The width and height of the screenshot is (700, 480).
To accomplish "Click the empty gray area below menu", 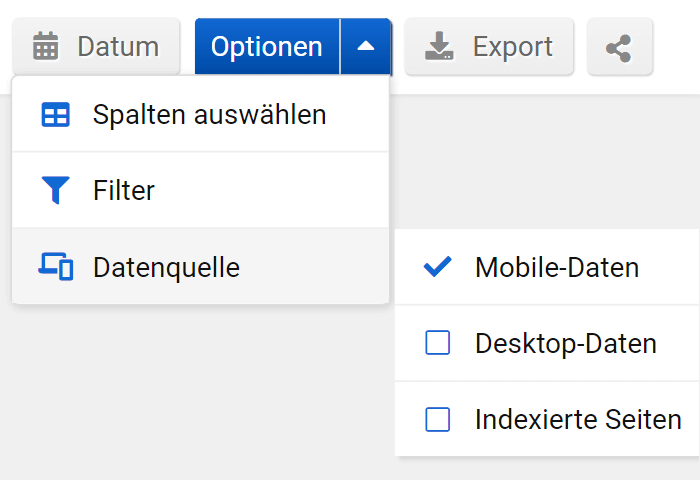I will pos(200,400).
